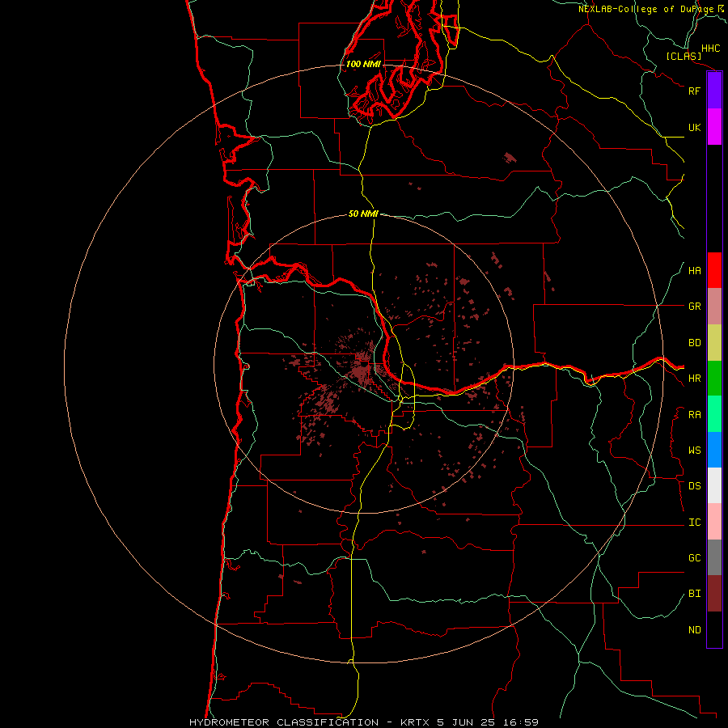Viewport: 728px width, 728px height.
Task: Click the [CLAS] units label
Action: 684,56
